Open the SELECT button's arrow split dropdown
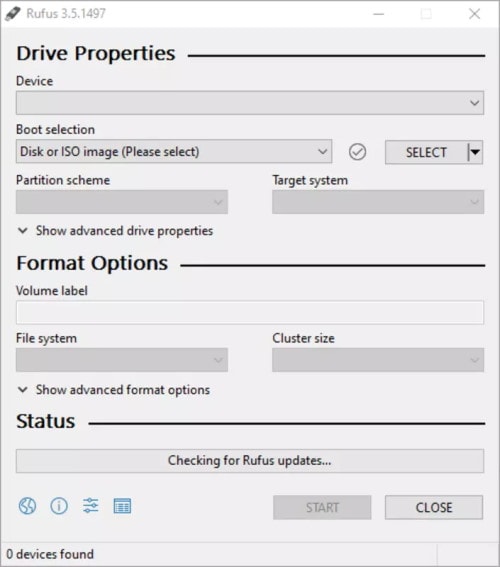Viewport: 500px width, 567px height. click(475, 152)
